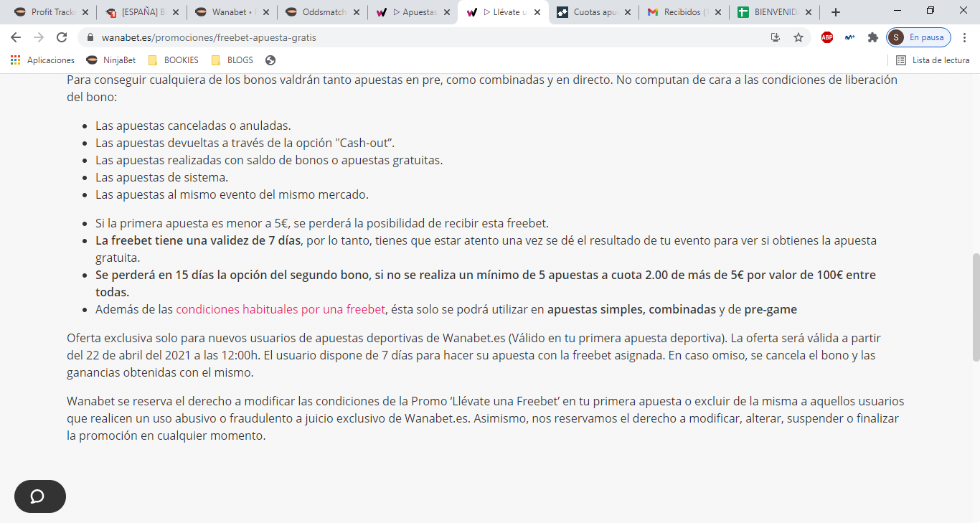Image resolution: width=980 pixels, height=523 pixels.
Task: Open Lista de lectura panel
Action: click(933, 60)
